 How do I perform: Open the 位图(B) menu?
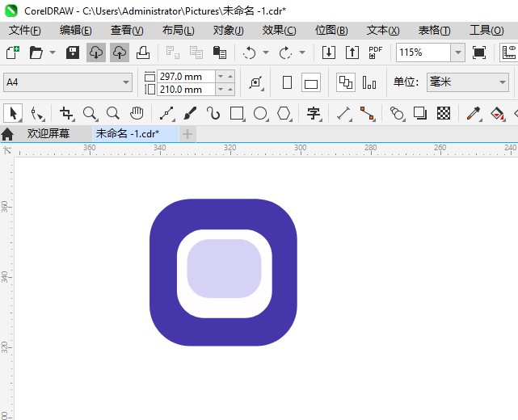tap(331, 31)
